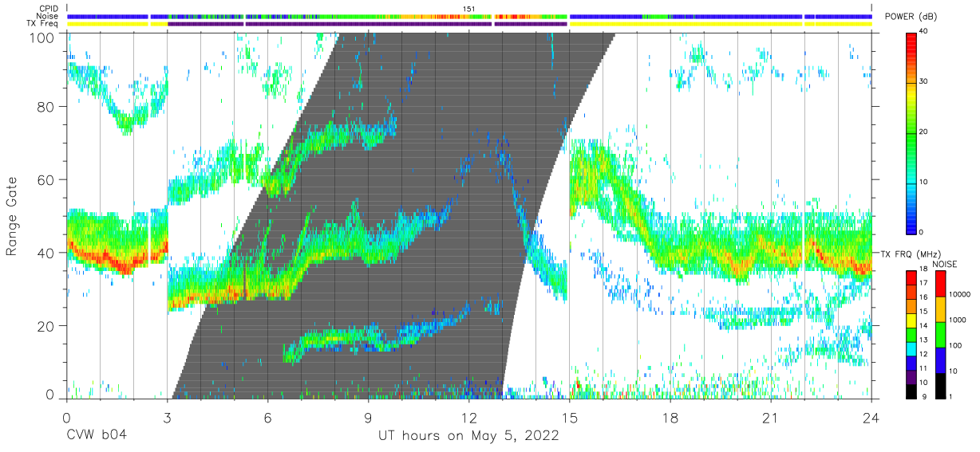Click the 100 label on the noise legend

(x=956, y=345)
